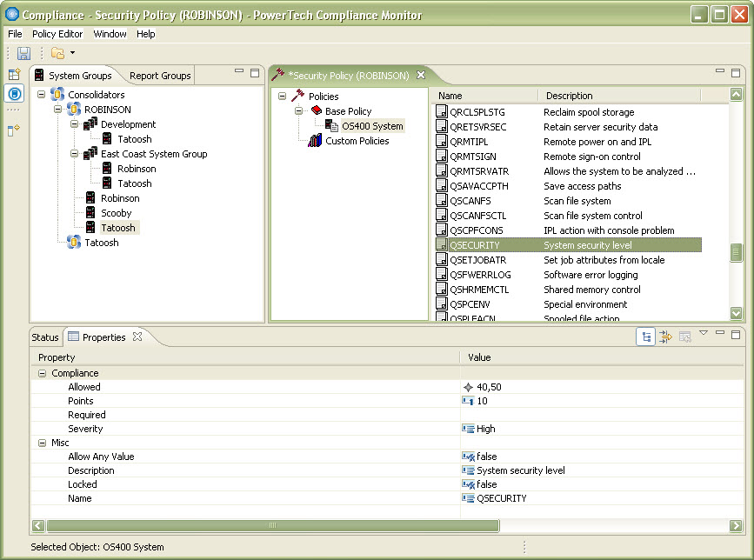
Task: Click the new perspective icon in left sidebar
Action: (x=15, y=74)
